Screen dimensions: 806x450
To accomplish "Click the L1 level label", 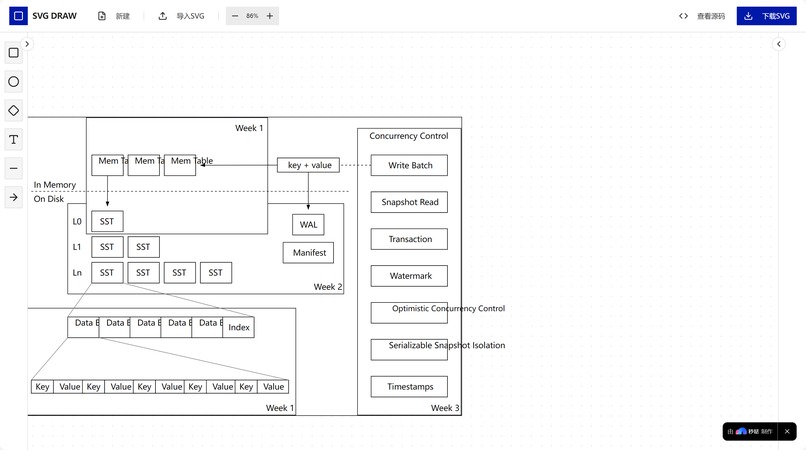I will point(77,247).
